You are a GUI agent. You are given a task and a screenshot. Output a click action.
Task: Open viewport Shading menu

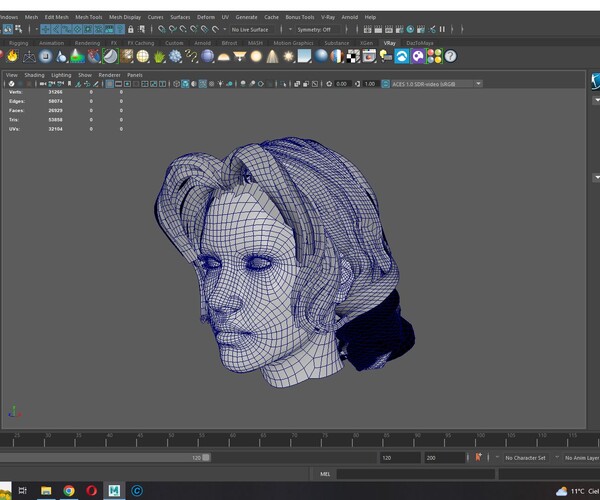pos(34,75)
